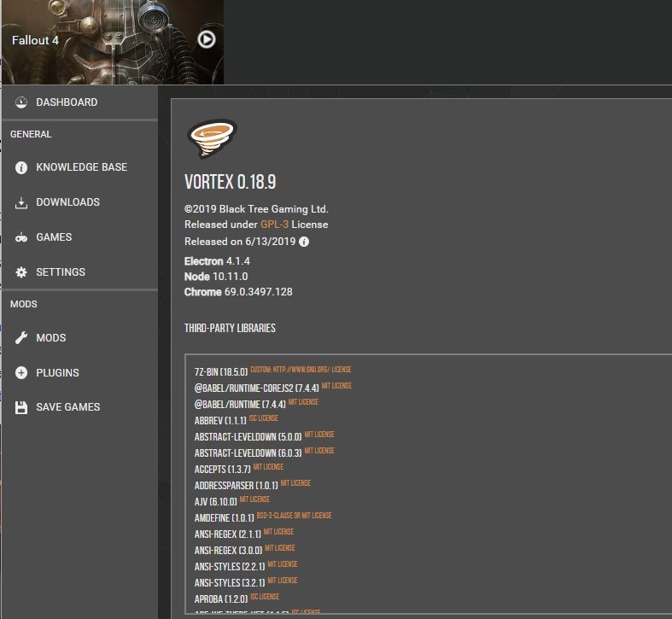Open MIT license for ansi-regex (2.1.1)
The height and width of the screenshot is (619, 672).
tap(278, 532)
